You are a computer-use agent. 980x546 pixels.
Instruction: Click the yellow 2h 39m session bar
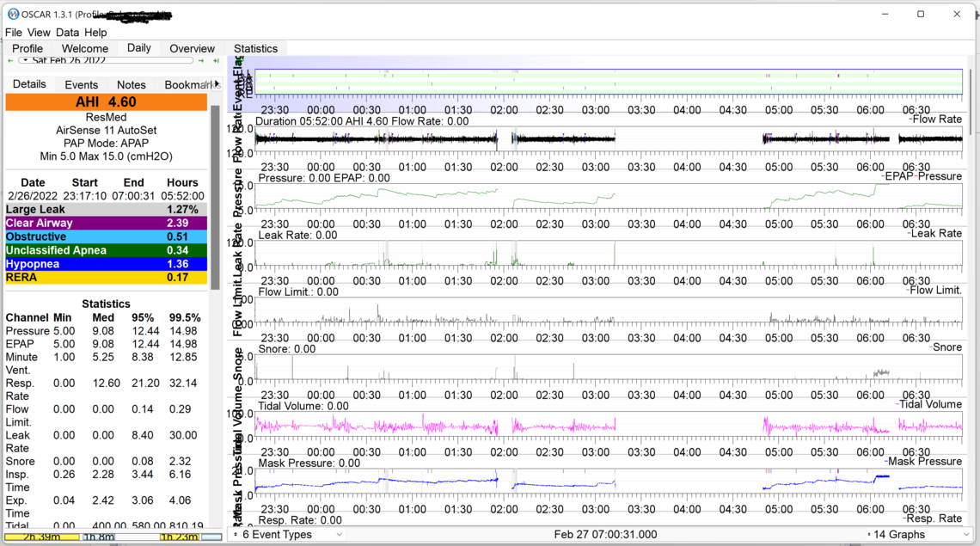(x=42, y=537)
